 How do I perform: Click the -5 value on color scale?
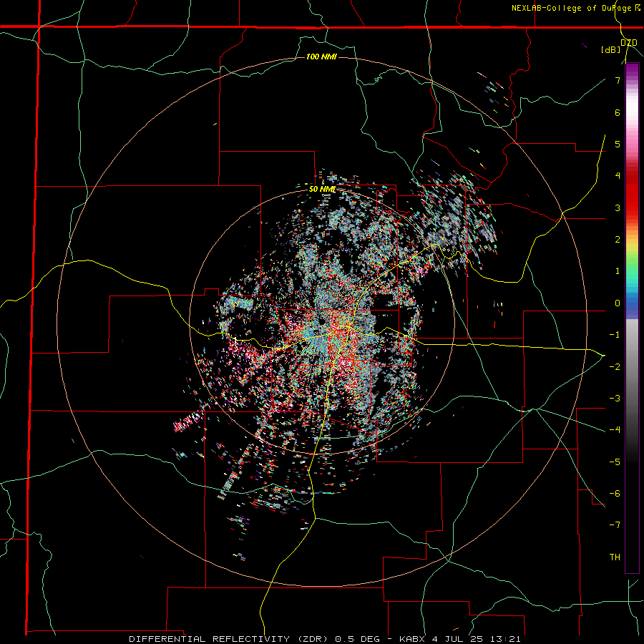615,462
